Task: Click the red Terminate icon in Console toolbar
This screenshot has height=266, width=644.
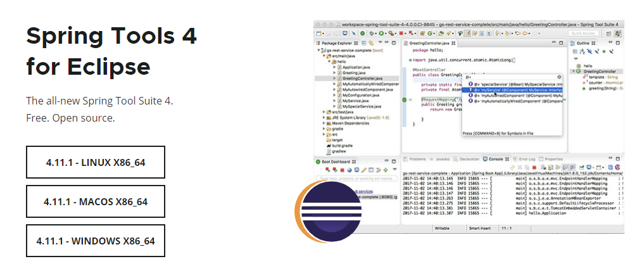Action: [x=534, y=167]
